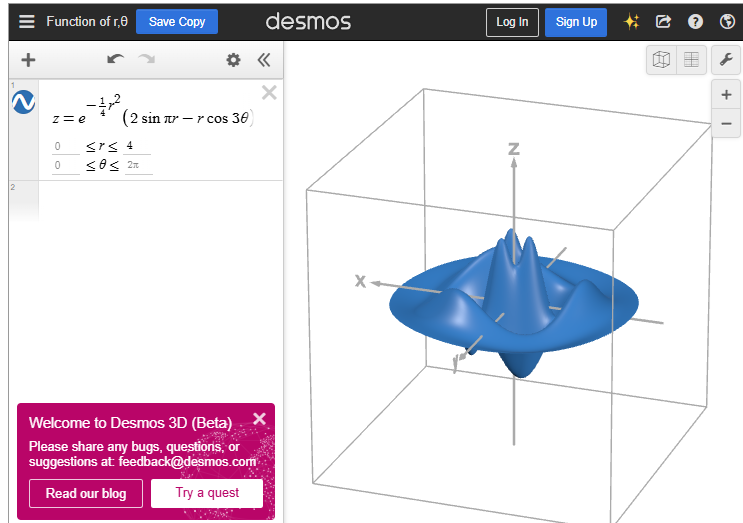The image size is (743, 523).
Task: Redo the last expression edit
Action: click(x=147, y=60)
